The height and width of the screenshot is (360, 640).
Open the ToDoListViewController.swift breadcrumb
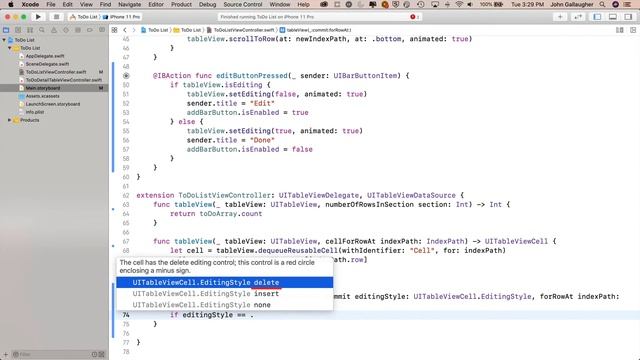click(241, 30)
